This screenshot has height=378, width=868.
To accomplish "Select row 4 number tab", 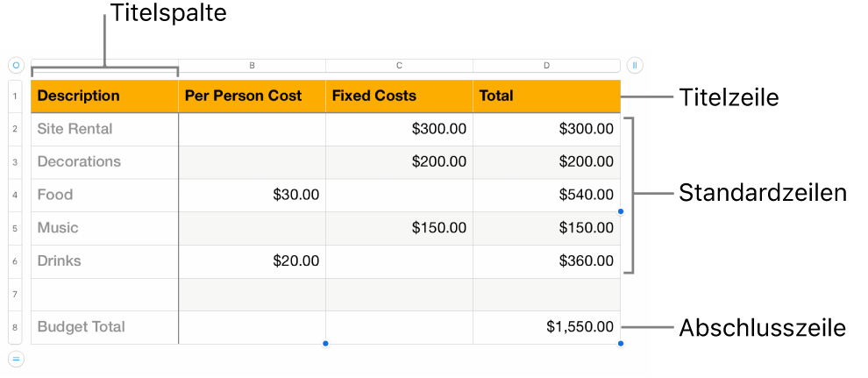I will coord(16,195).
